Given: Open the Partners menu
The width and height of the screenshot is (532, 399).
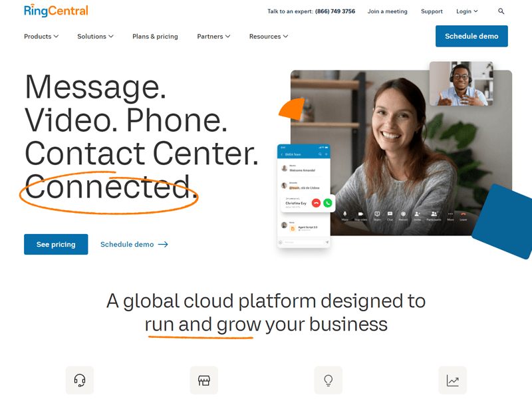Looking at the screenshot, I should click(213, 37).
